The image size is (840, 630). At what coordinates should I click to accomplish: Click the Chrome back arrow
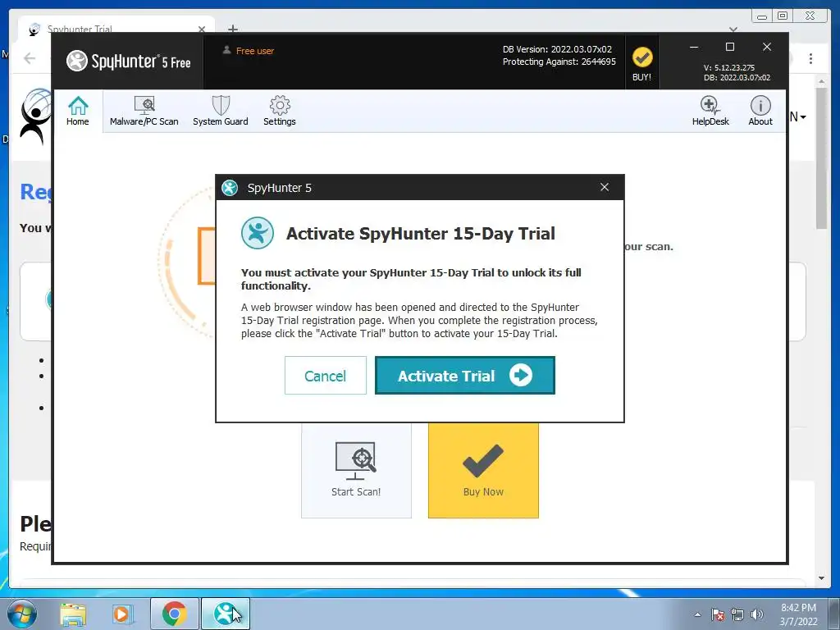(x=30, y=58)
